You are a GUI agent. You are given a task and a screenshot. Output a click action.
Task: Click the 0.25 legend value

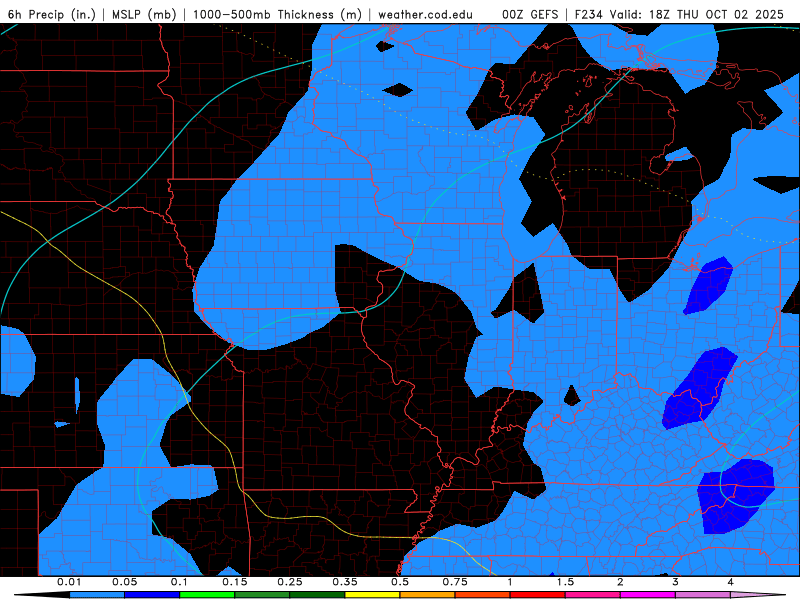point(290,582)
